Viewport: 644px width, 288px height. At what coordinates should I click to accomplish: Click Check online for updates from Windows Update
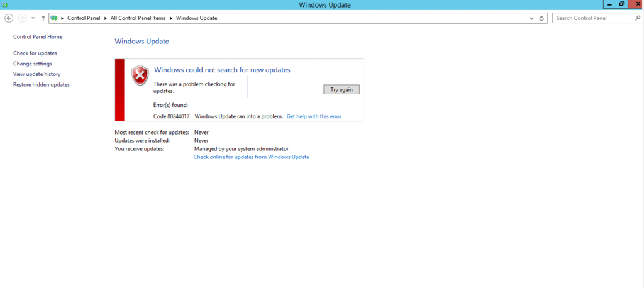tap(252, 157)
